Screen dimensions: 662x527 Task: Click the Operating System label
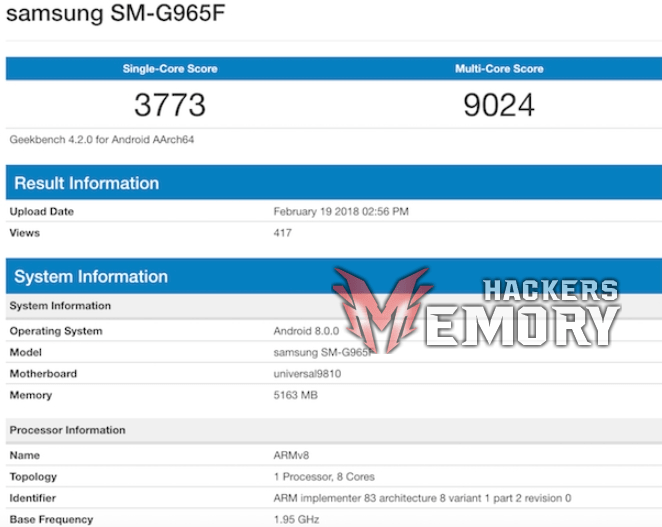(56, 331)
